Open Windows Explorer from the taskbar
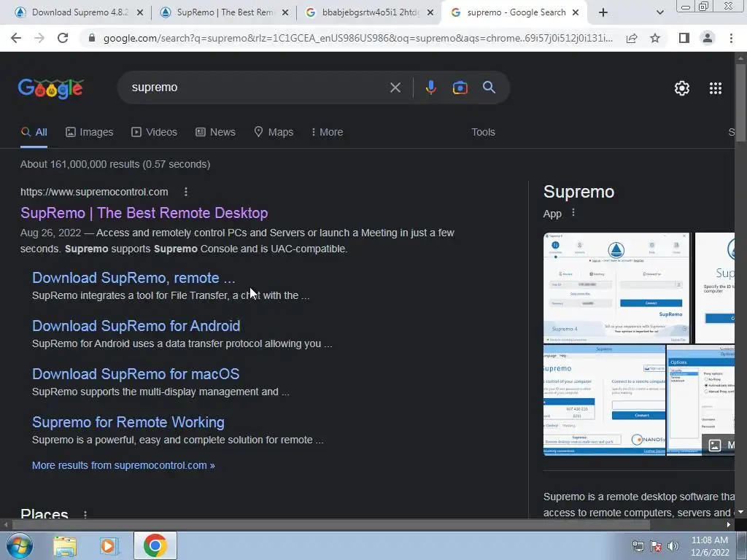The height and width of the screenshot is (560, 747). coord(65,545)
